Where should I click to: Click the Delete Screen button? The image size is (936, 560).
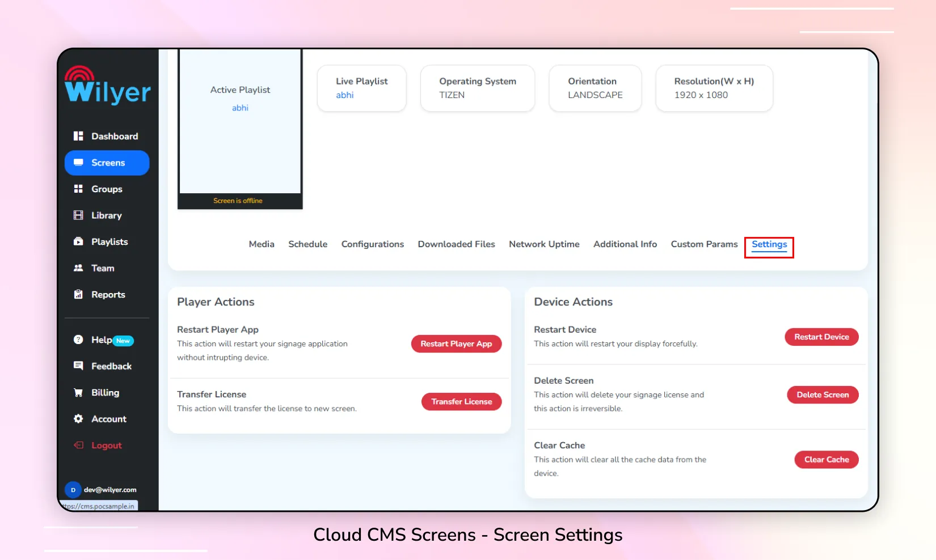point(823,394)
